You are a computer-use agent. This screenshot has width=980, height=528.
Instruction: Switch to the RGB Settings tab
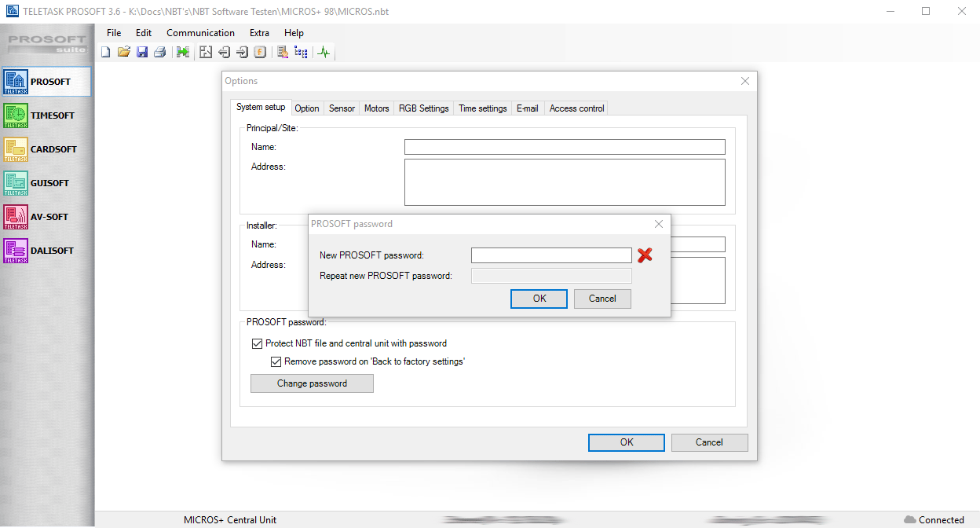423,108
